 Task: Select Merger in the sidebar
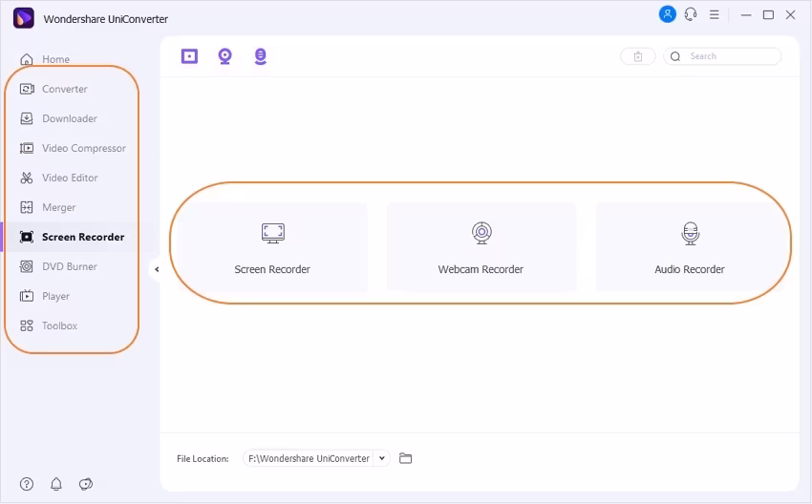(48, 207)
